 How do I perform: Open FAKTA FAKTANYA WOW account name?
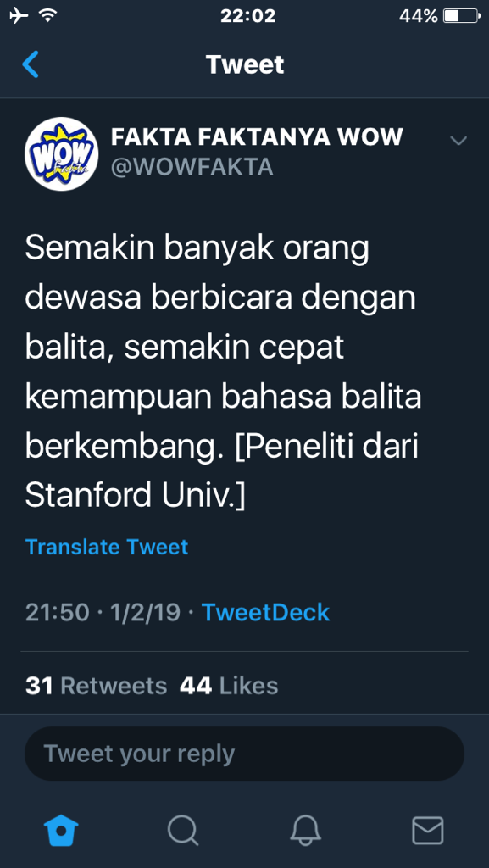(257, 136)
